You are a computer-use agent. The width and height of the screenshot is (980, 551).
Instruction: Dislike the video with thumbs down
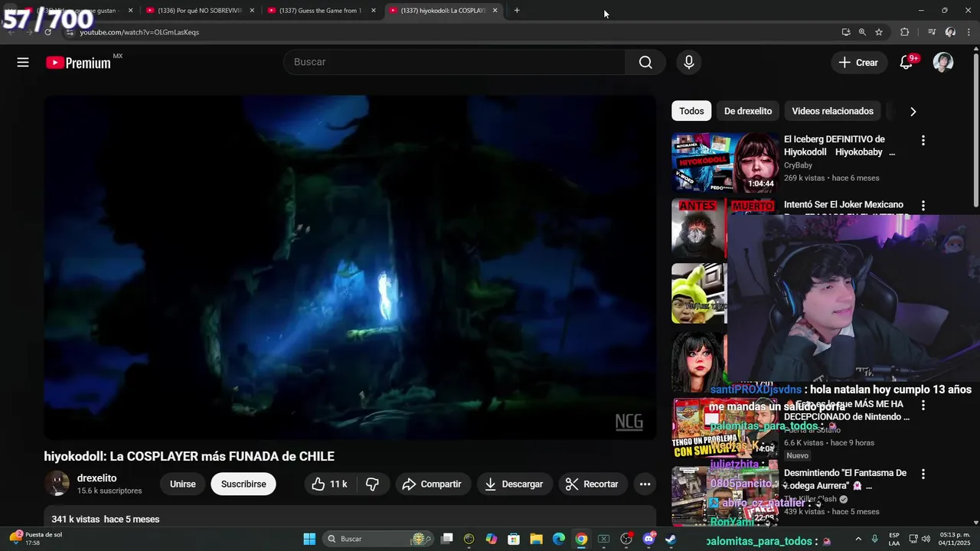[373, 484]
